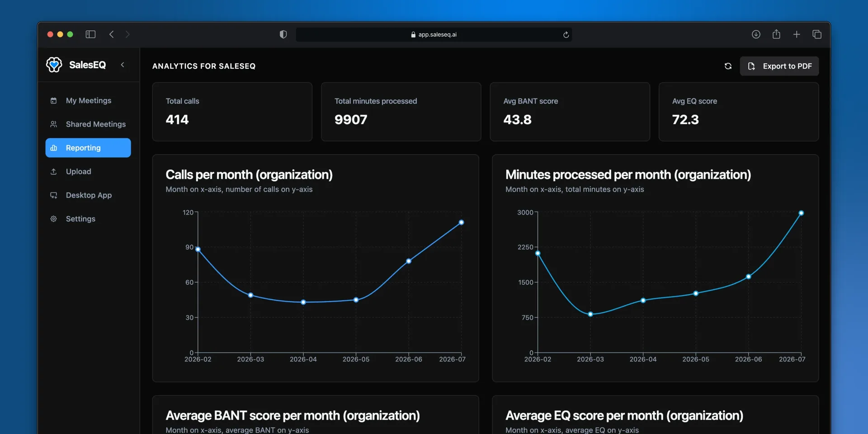Click the gear icon beside Settings

point(53,219)
